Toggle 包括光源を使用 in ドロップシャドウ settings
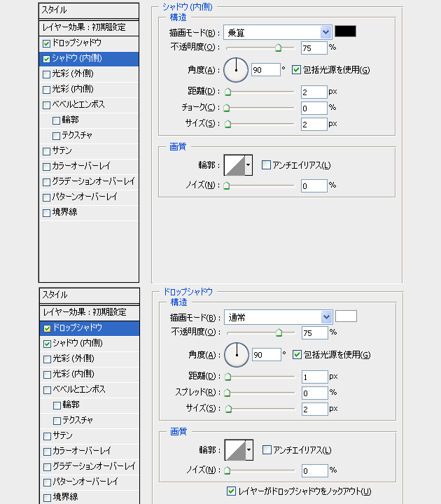This screenshot has height=504, width=441. pyautogui.click(x=297, y=355)
